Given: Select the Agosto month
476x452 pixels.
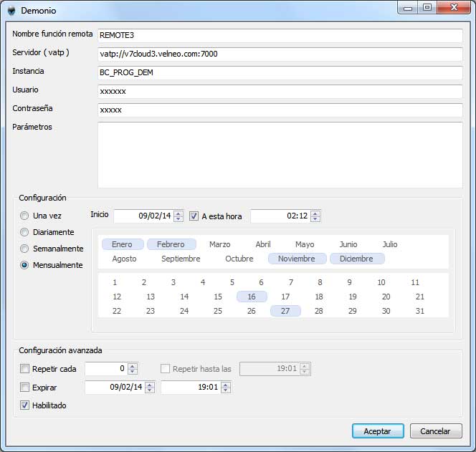Looking at the screenshot, I should pyautogui.click(x=124, y=259).
